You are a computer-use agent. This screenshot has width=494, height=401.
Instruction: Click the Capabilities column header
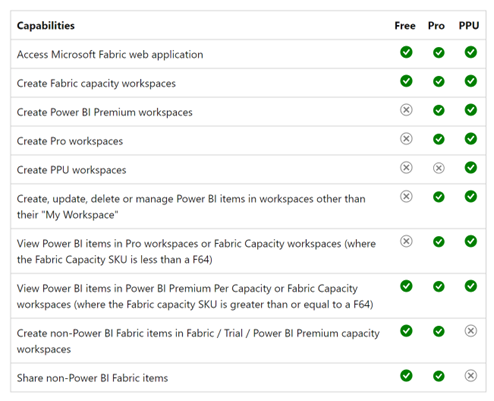[46, 26]
